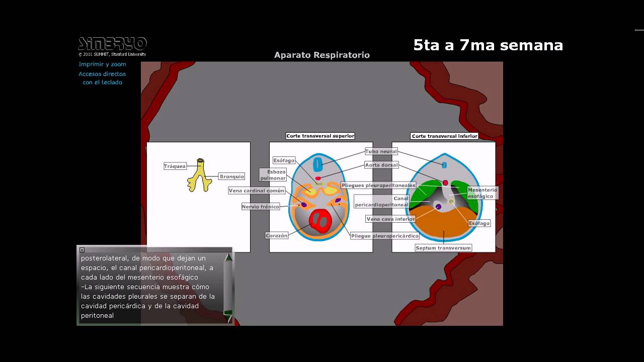Click the Esbozo pulmonar label
644x362 pixels.
273,175
